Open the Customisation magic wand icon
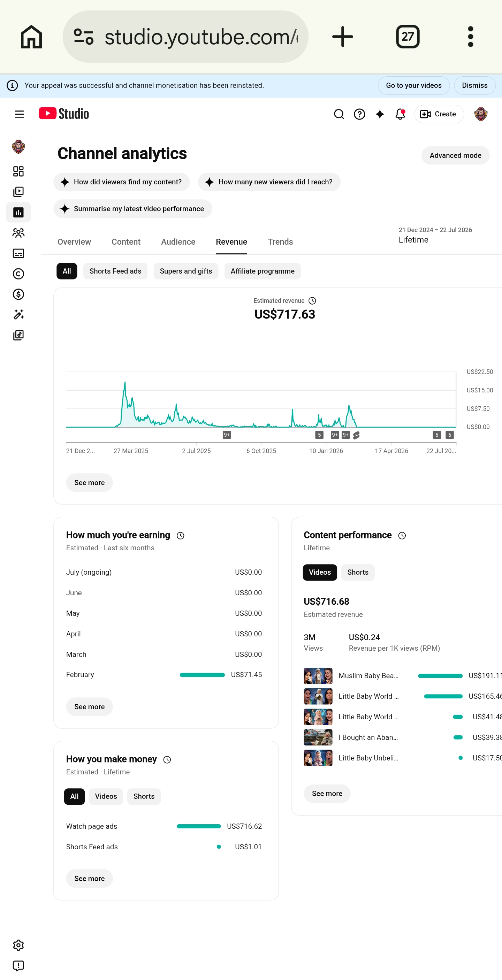 click(x=18, y=315)
